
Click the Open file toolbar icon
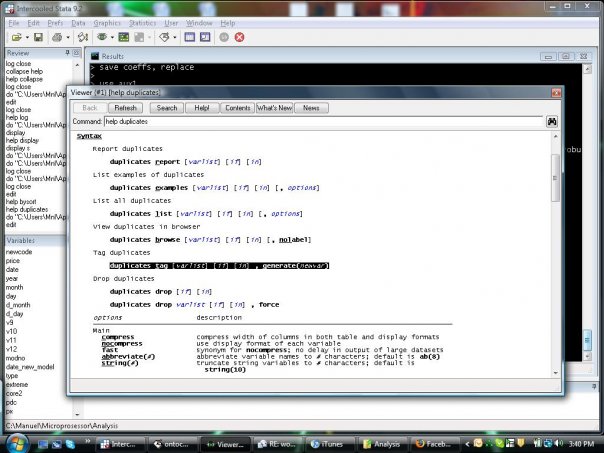pos(16,37)
